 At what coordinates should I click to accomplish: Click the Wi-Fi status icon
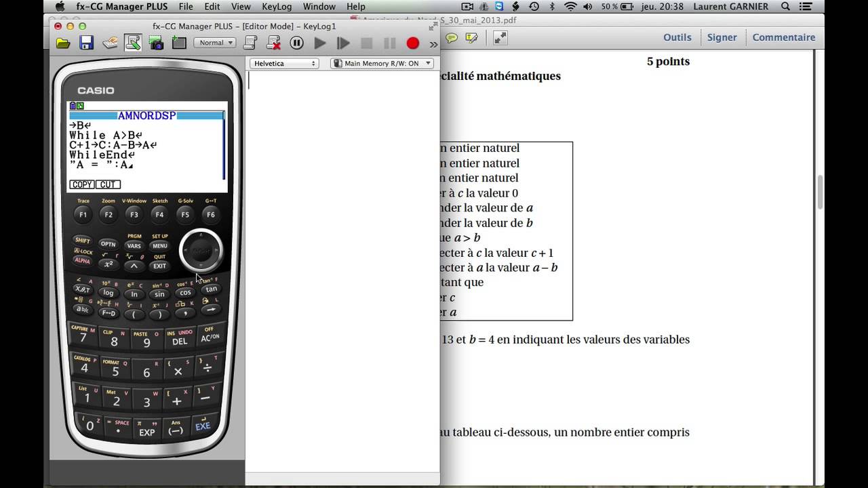click(x=570, y=7)
